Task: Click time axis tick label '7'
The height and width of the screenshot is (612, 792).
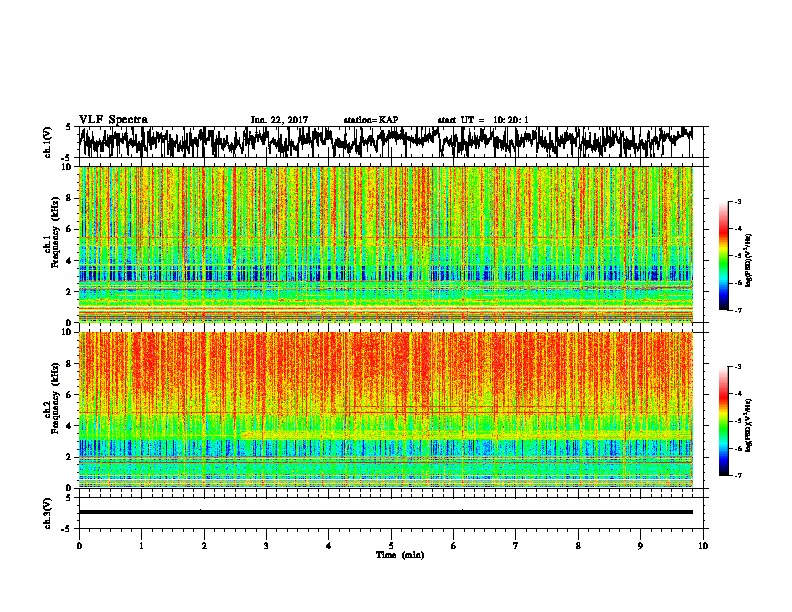Action: 516,546
